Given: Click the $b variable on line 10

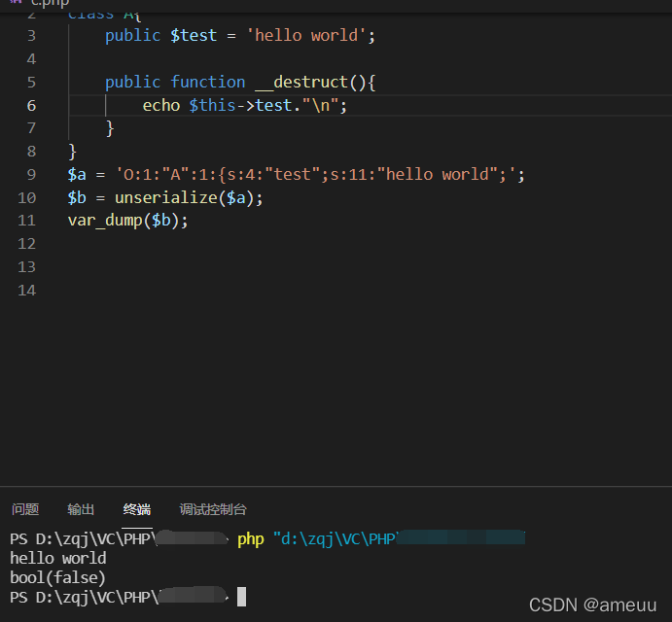Looking at the screenshot, I should [x=77, y=198].
